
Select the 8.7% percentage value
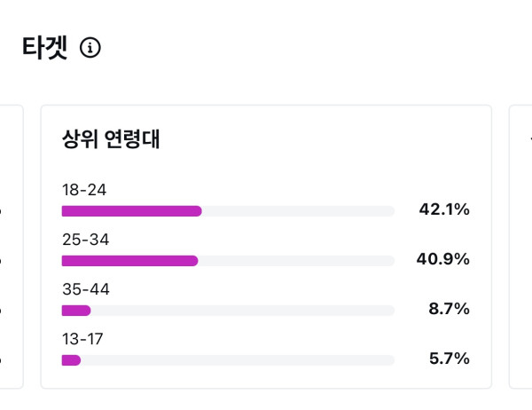tap(449, 309)
